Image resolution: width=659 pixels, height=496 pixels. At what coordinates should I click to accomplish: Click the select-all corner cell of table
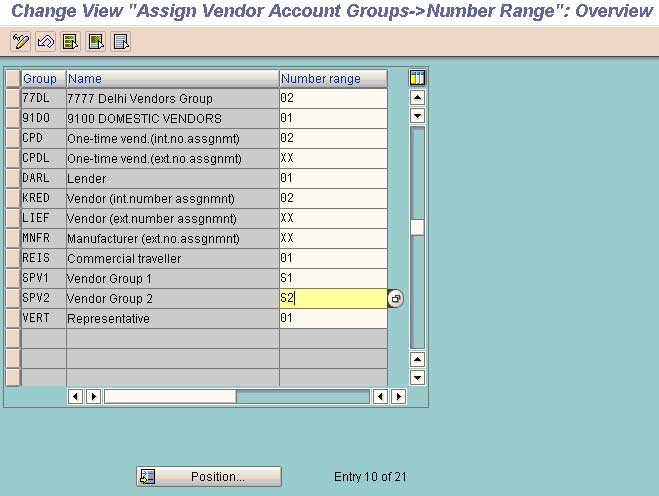pos(13,79)
